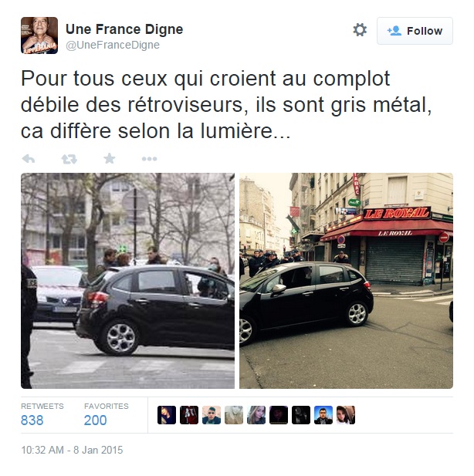474x476 pixels.
Task: Open the first favoriter avatar thumbnail
Action: point(167,415)
